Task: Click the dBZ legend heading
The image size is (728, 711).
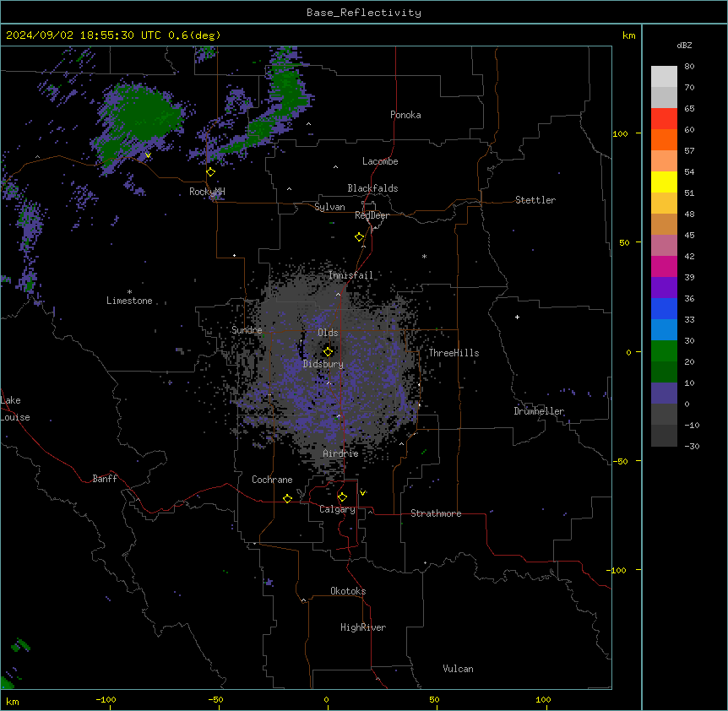Action: coord(684,45)
